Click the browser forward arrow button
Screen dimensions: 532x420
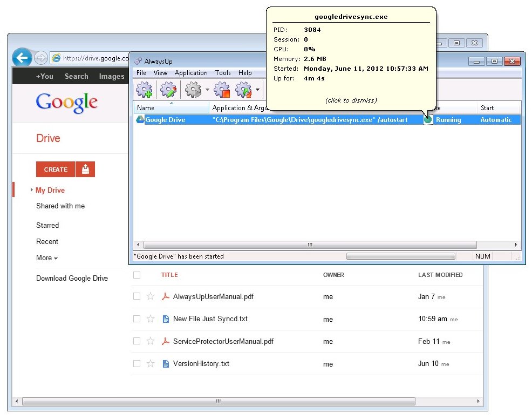[40, 58]
